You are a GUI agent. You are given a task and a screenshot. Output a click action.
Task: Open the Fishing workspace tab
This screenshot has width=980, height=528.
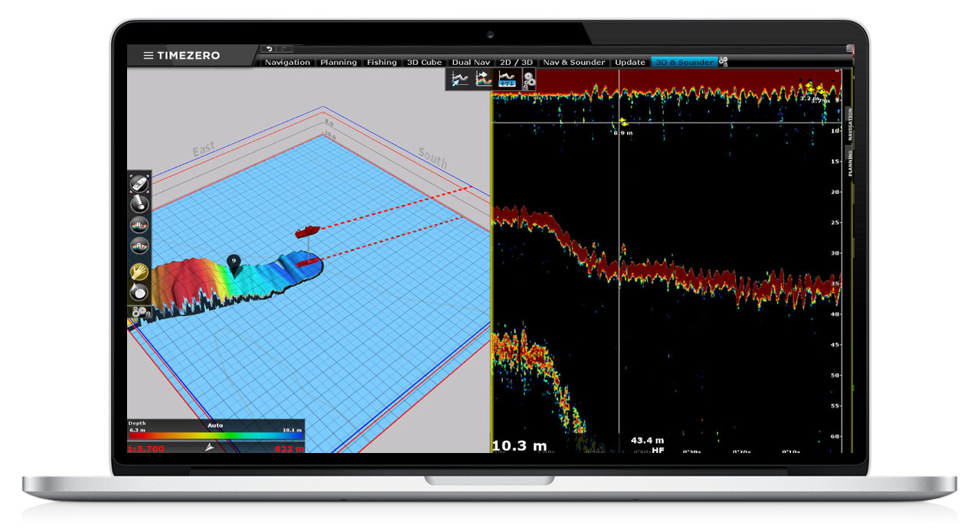(381, 62)
